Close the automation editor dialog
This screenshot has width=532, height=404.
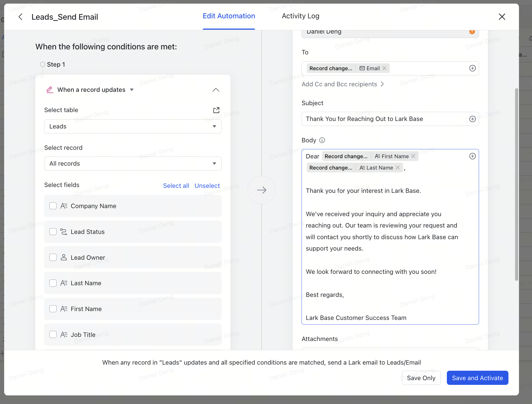click(x=502, y=17)
